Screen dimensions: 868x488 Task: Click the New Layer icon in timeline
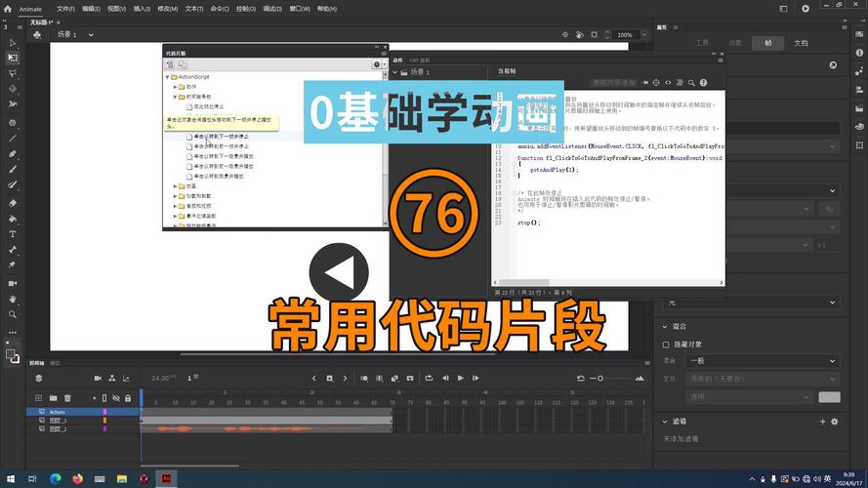[39, 398]
